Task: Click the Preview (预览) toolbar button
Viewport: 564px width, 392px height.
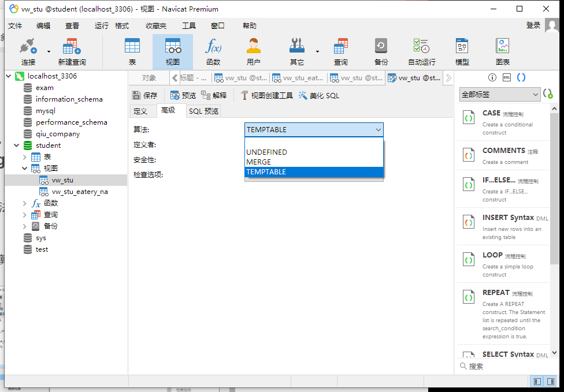Action: (183, 95)
